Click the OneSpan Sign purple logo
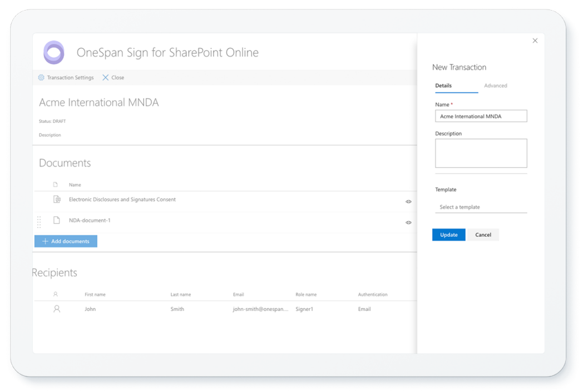 click(x=54, y=52)
